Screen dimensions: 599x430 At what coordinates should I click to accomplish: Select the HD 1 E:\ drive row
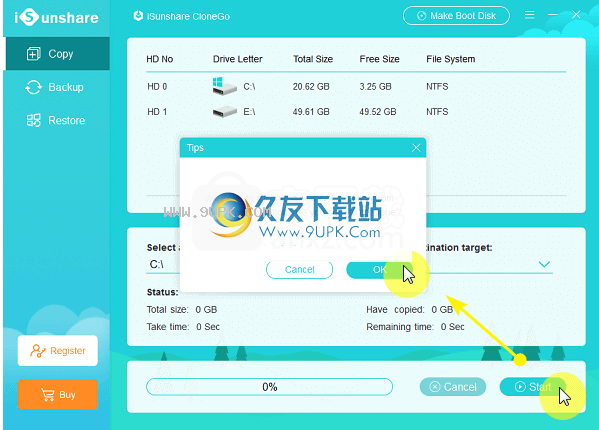pos(356,112)
